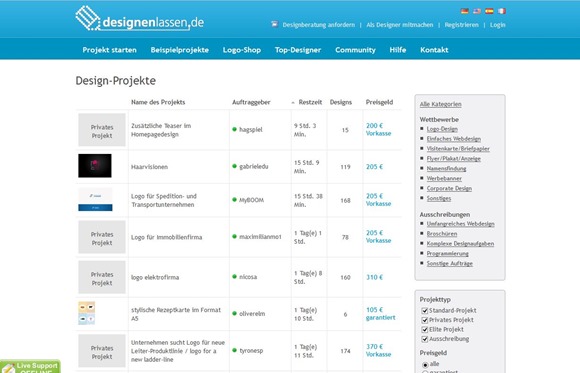Click Registrieren link
Image resolution: width=580 pixels, height=373 pixels.
click(x=462, y=25)
